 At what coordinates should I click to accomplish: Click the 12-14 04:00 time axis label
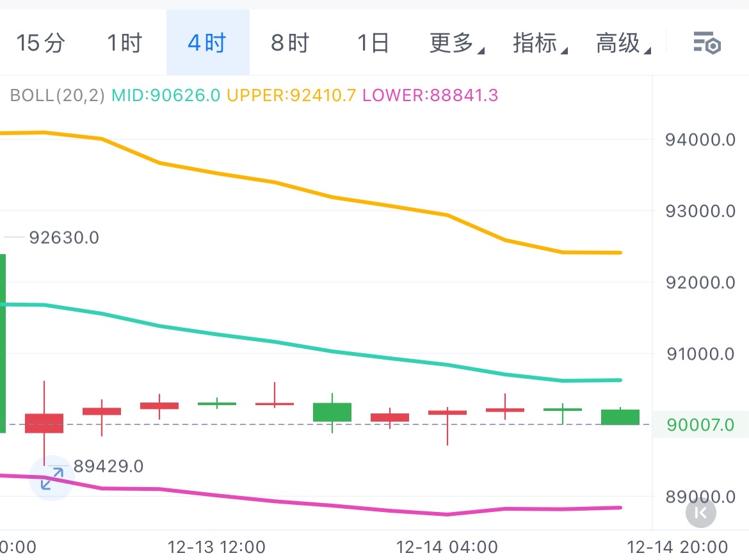tap(447, 547)
